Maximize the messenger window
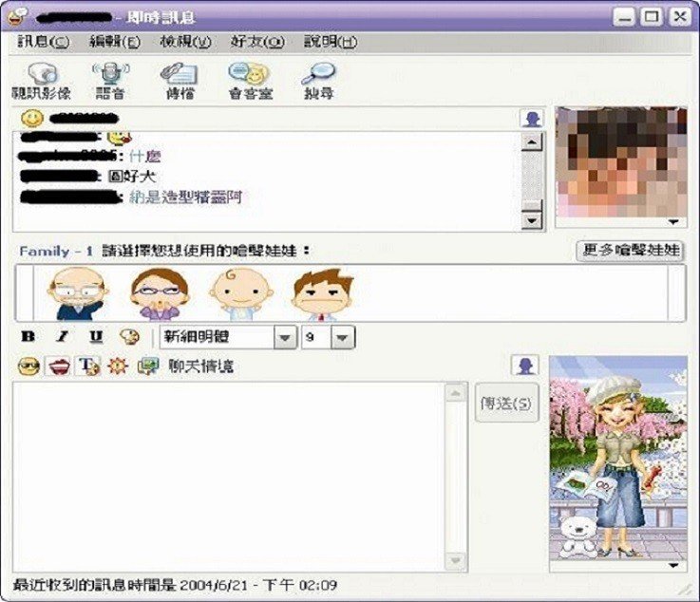 click(652, 17)
